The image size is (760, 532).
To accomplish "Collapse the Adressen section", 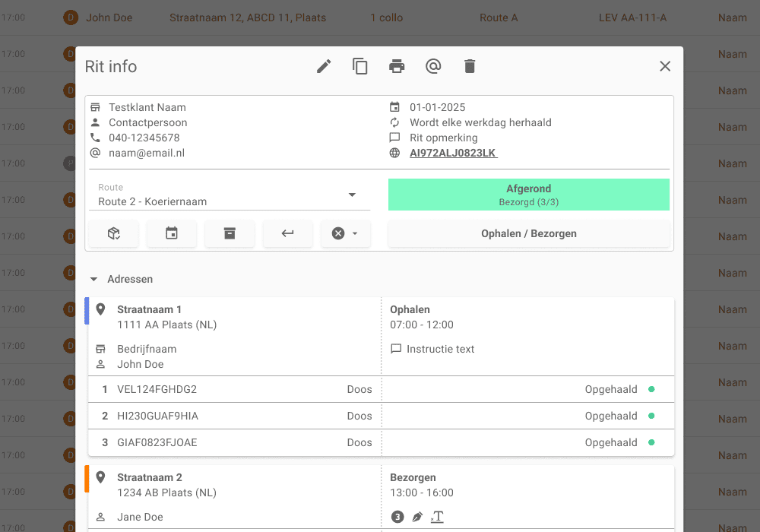I will tap(94, 279).
